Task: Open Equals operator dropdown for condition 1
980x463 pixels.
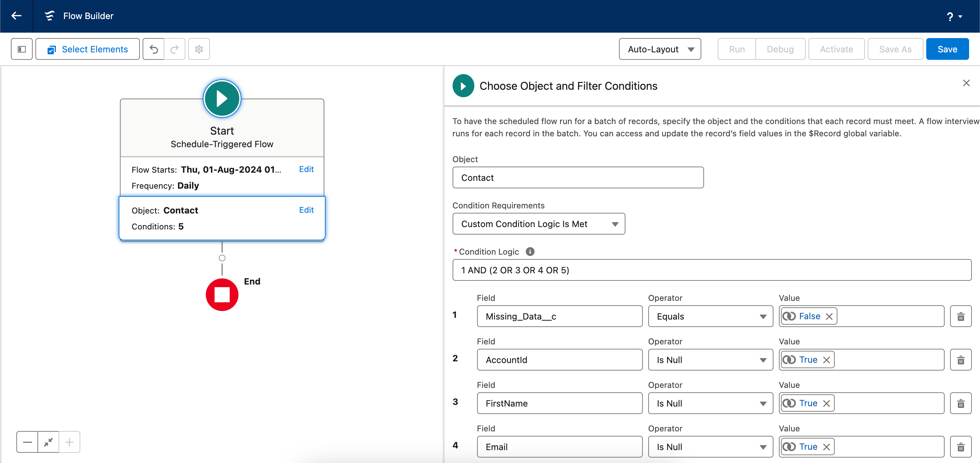Action: 710,316
